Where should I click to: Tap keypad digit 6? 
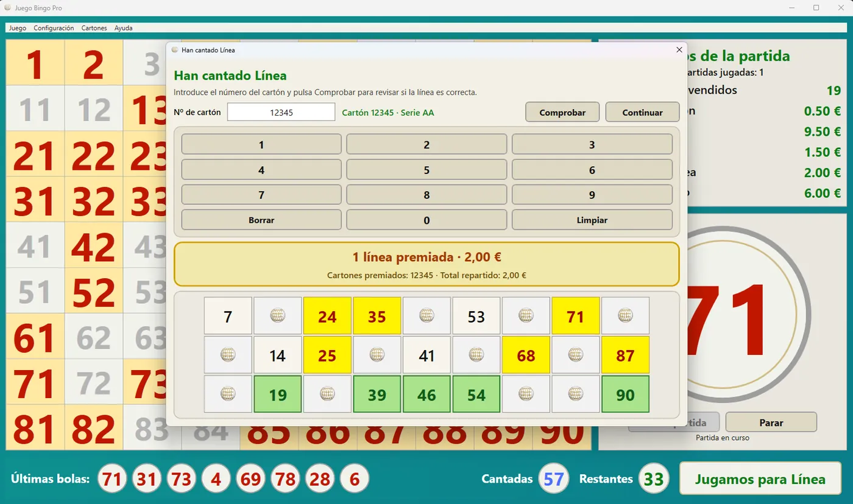pos(592,170)
